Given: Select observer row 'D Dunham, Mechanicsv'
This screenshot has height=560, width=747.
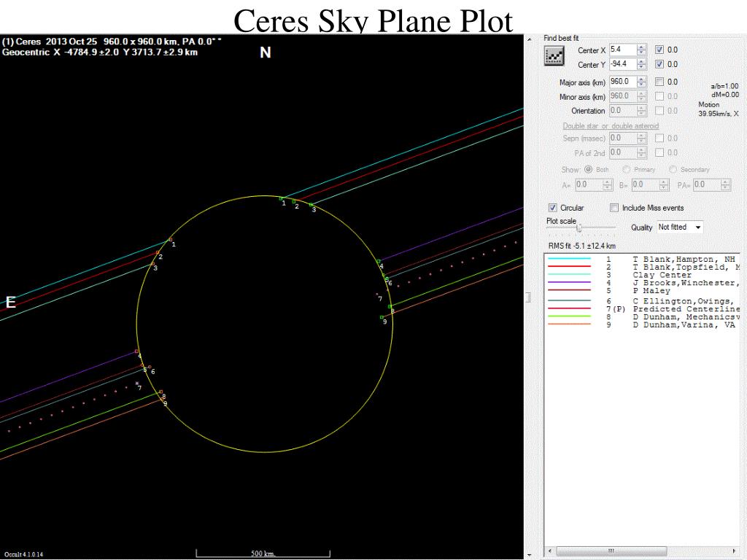Looking at the screenshot, I should tap(642, 316).
